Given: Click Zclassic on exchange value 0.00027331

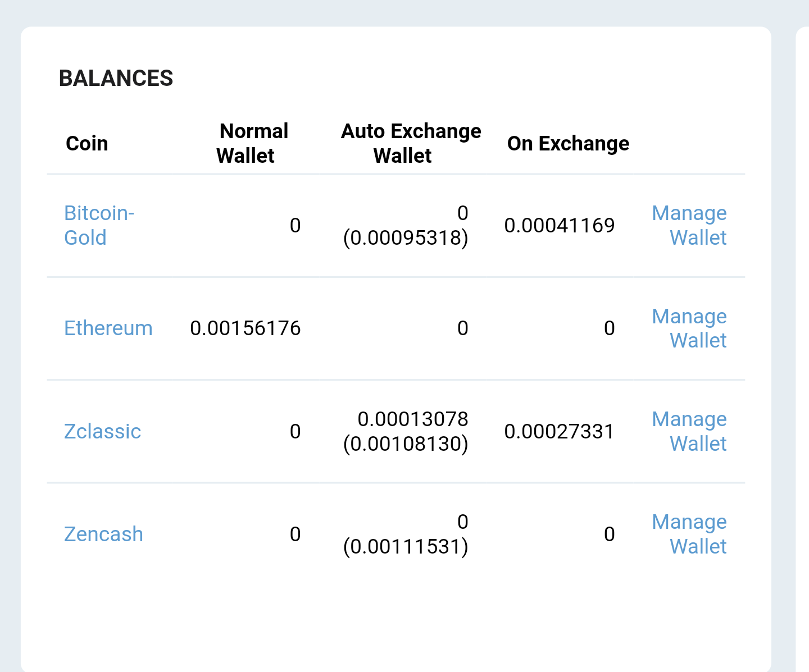Looking at the screenshot, I should [x=560, y=431].
